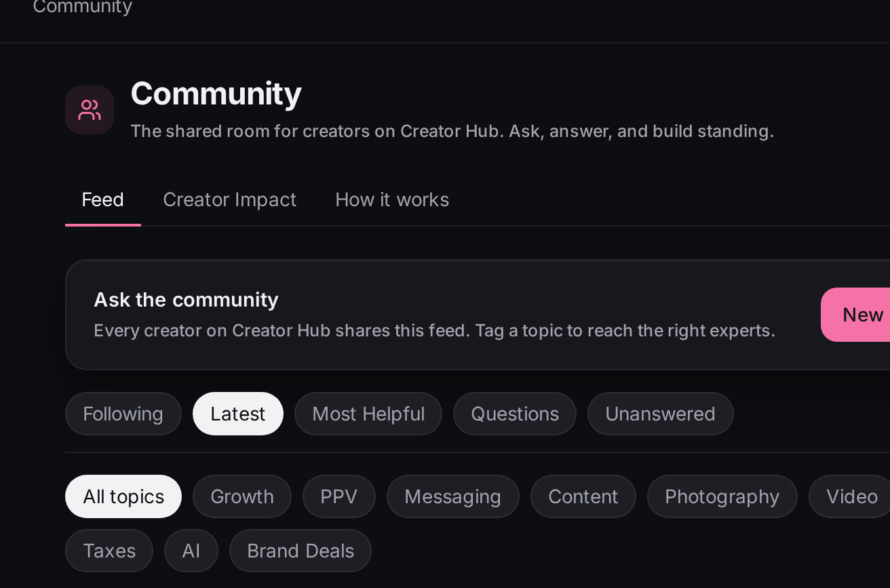This screenshot has height=588, width=890.
Task: Filter by the Growth topic
Action: [242, 496]
